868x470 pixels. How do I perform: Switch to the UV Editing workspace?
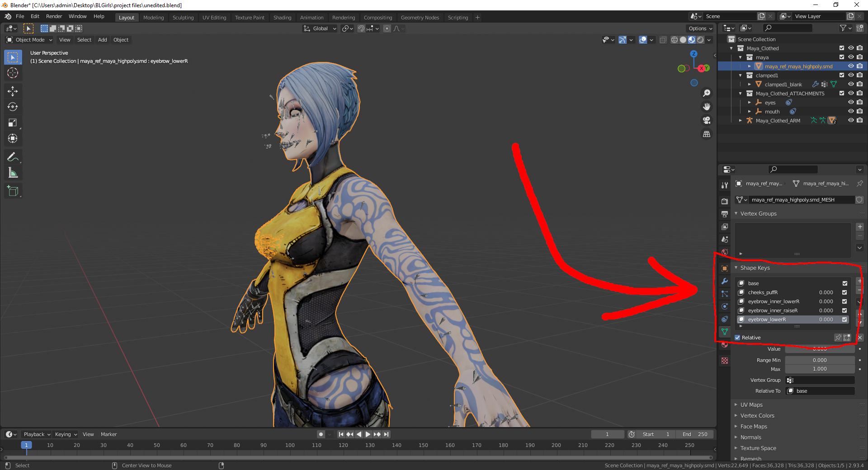214,18
